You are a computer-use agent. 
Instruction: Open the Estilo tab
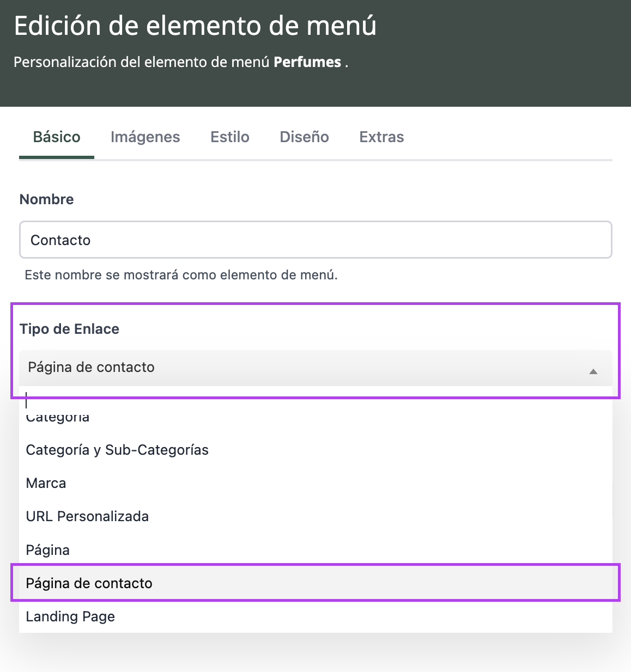click(230, 137)
